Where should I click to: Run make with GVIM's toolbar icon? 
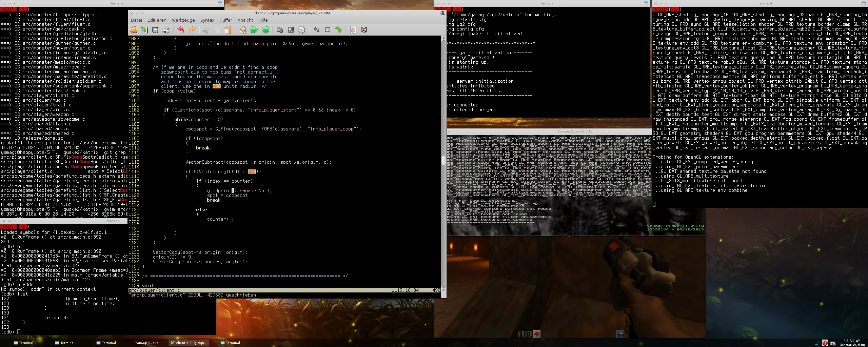pos(316,30)
